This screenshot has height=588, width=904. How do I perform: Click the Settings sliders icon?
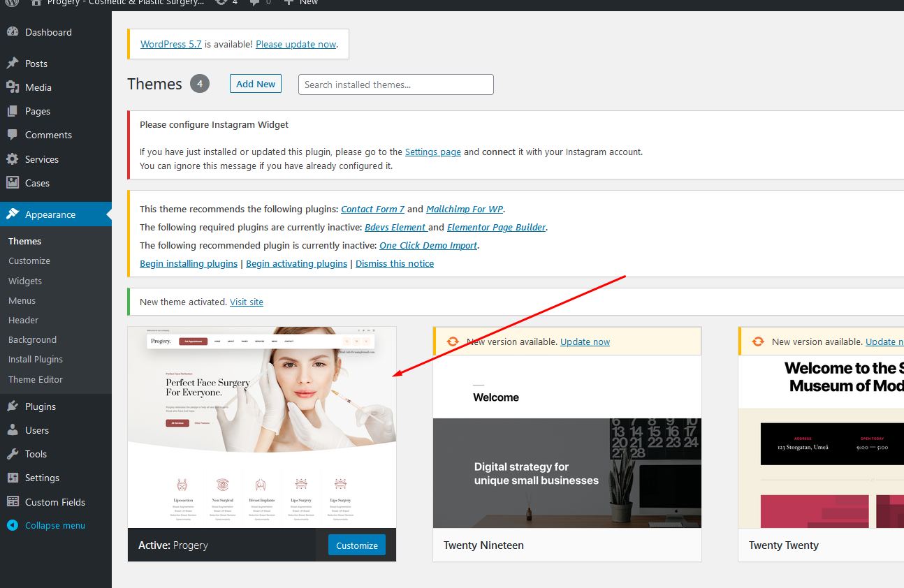(x=13, y=478)
